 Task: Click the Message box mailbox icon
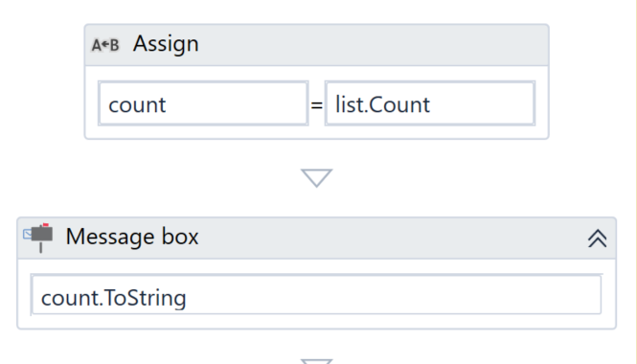[x=38, y=238]
